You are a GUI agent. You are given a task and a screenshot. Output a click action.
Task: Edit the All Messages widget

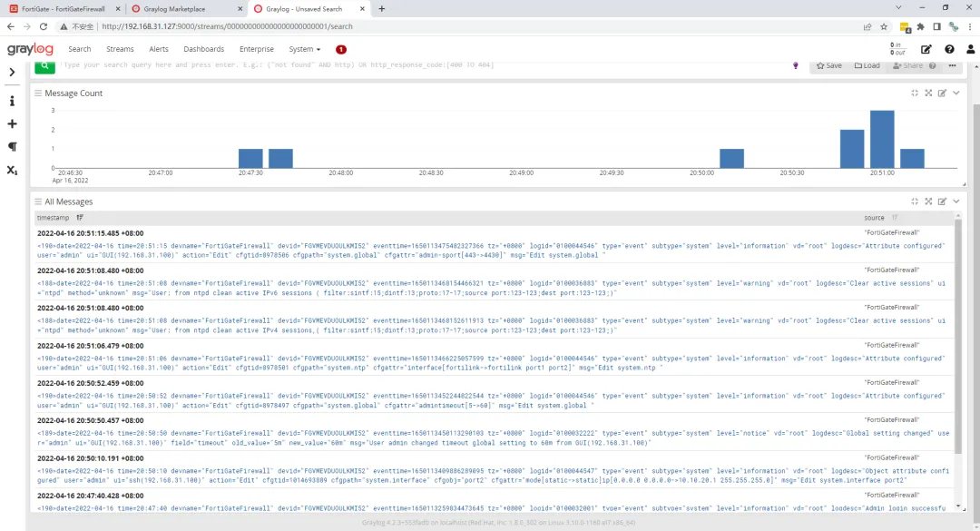[x=942, y=202]
